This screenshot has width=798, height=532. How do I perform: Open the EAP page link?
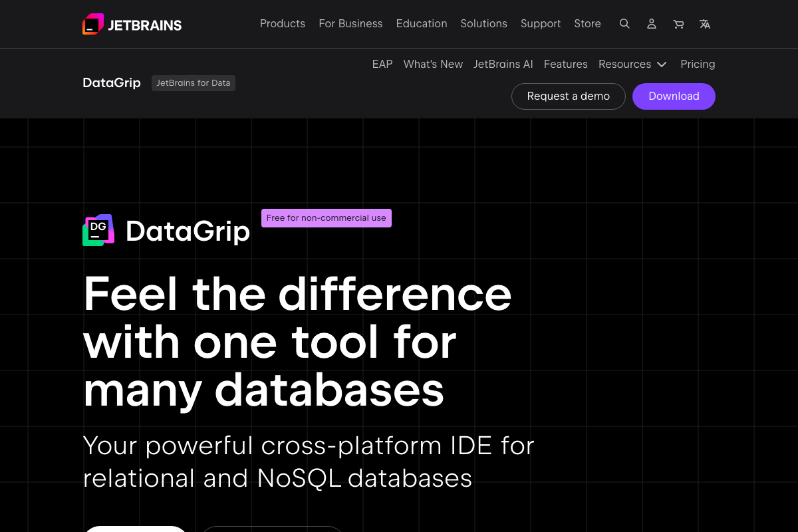382,65
